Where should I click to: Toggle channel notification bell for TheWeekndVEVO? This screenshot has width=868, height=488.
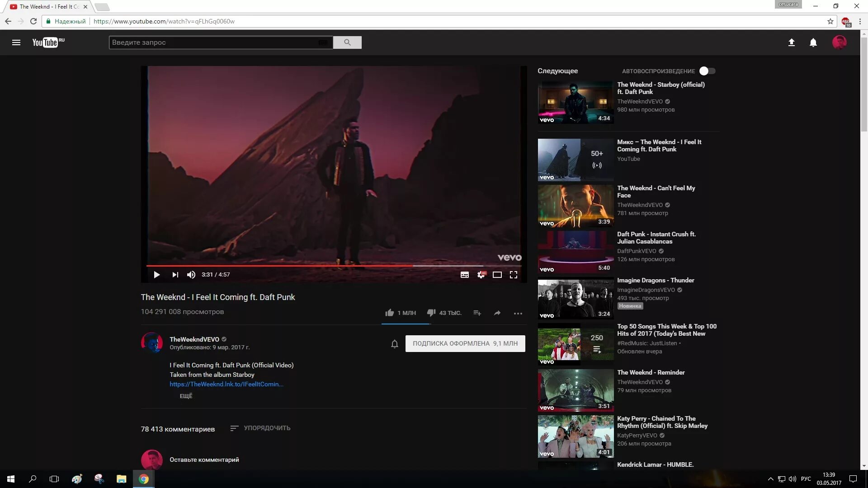point(395,344)
